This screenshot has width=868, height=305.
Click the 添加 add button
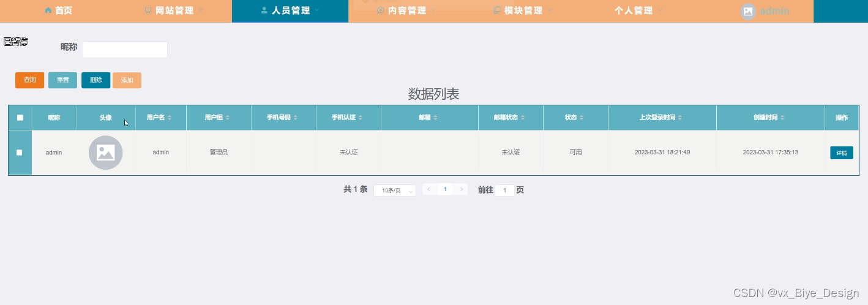click(x=127, y=80)
